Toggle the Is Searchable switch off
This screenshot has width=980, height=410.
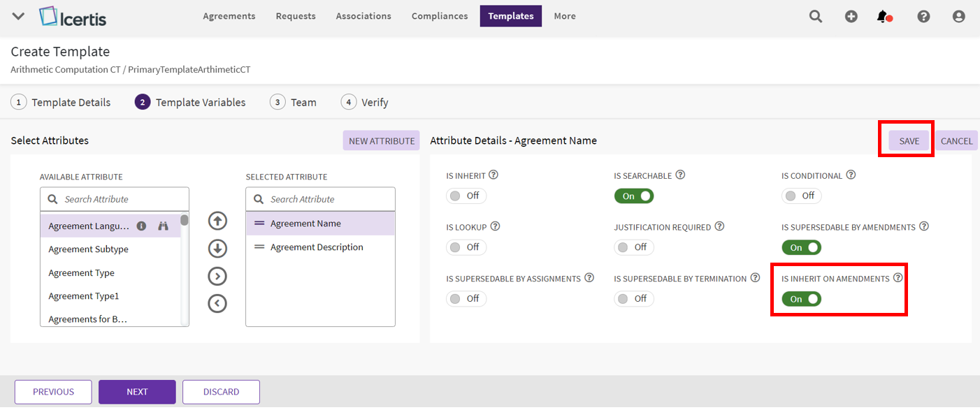(x=633, y=196)
